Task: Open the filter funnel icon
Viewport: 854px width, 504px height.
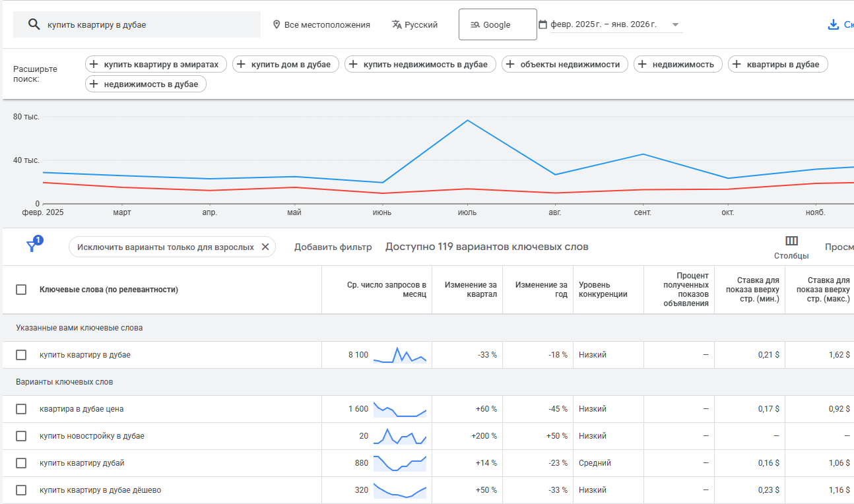Action: (31, 246)
